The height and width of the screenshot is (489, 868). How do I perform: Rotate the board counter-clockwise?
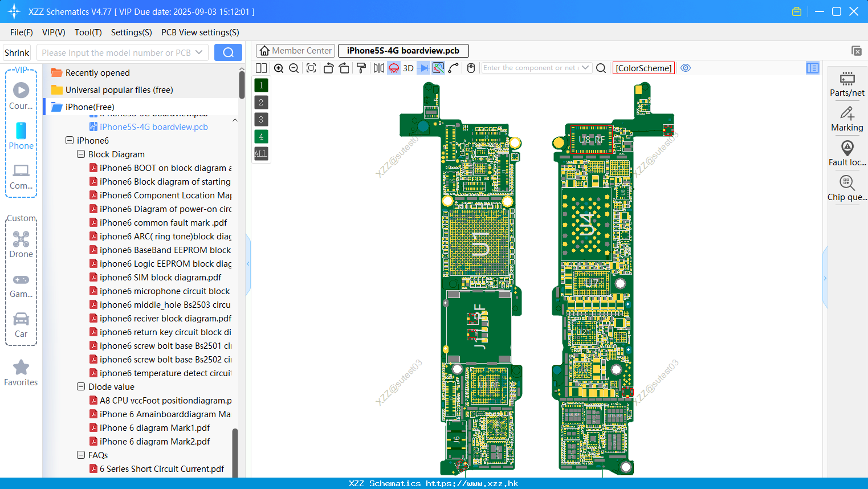(328, 68)
